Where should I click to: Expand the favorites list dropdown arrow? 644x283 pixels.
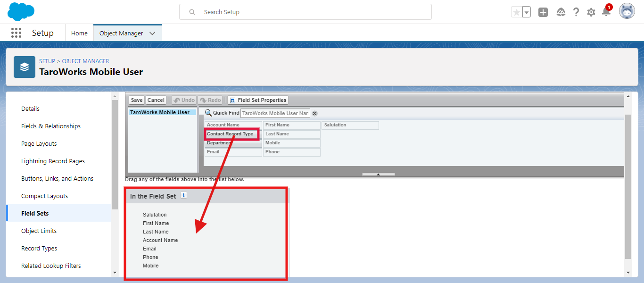click(x=527, y=12)
